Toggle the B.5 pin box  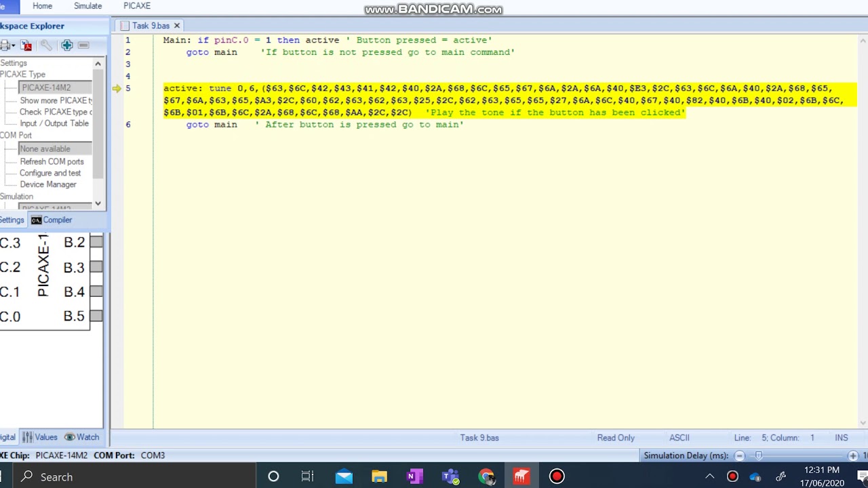[96, 316]
